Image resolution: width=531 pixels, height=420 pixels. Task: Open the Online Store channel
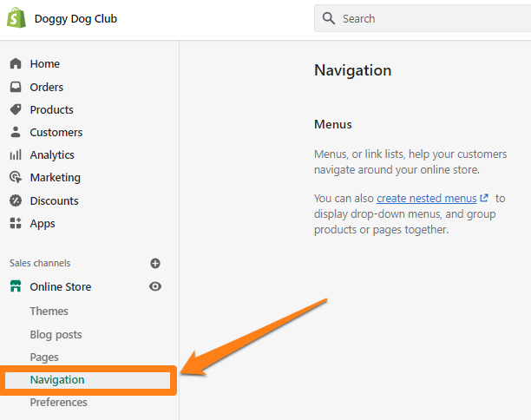61,287
